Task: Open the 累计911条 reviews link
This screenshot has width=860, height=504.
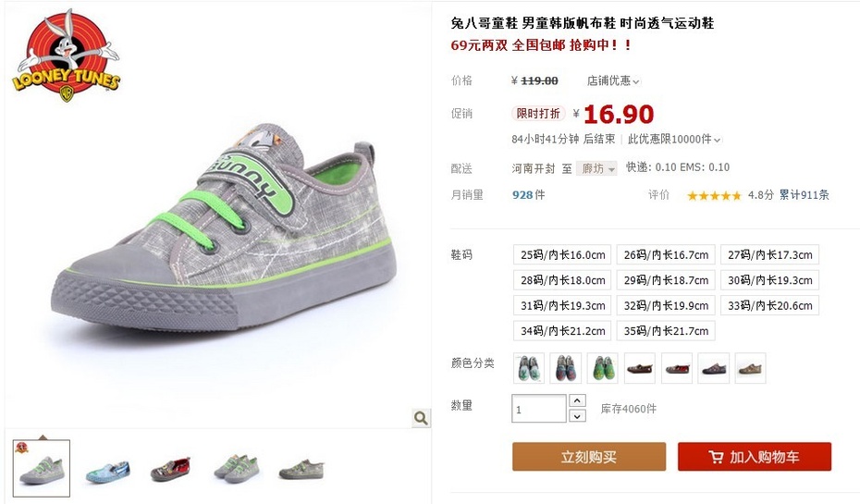Action: pos(805,195)
